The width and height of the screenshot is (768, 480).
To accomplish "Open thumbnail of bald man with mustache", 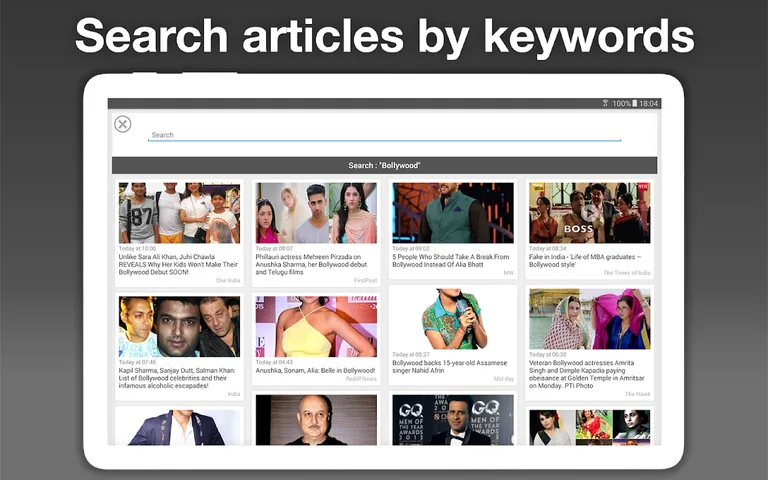I will [316, 420].
